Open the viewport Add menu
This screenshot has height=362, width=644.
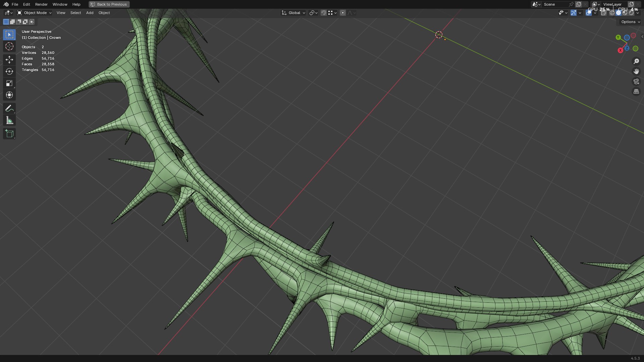click(90, 13)
